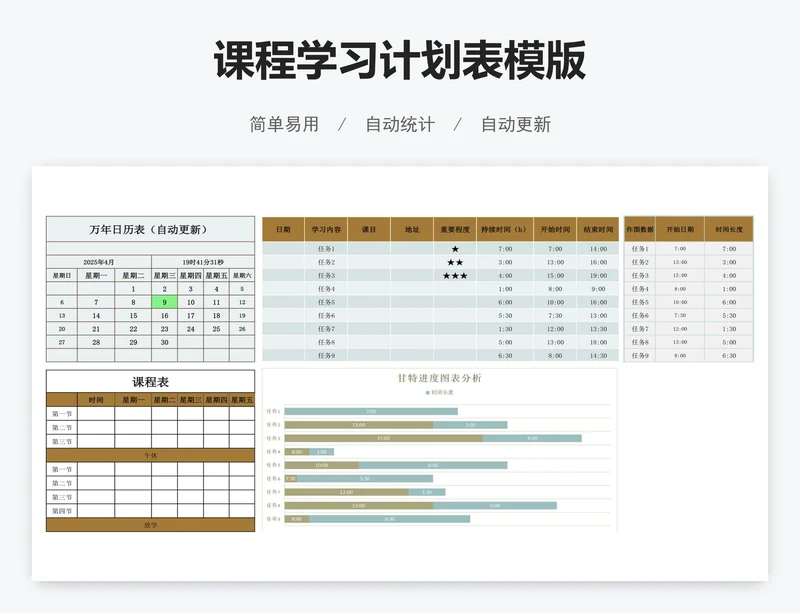Select the 结束时间 column header
800x613 pixels.
click(x=598, y=229)
